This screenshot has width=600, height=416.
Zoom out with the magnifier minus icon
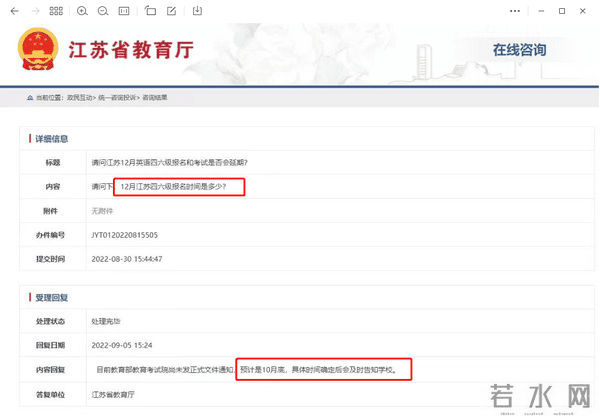pyautogui.click(x=103, y=11)
